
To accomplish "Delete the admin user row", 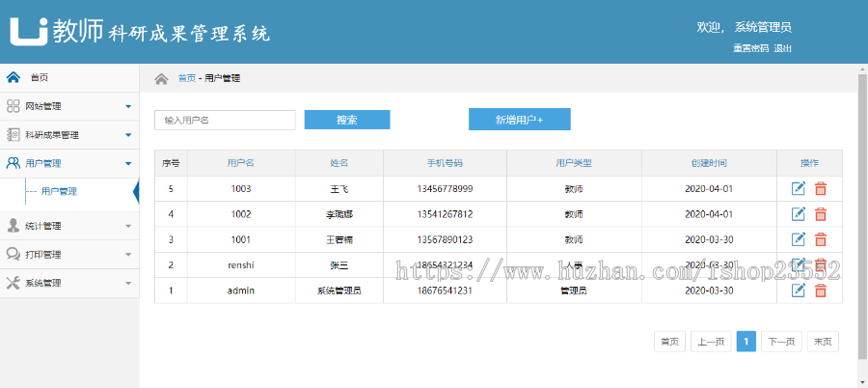I will (821, 290).
